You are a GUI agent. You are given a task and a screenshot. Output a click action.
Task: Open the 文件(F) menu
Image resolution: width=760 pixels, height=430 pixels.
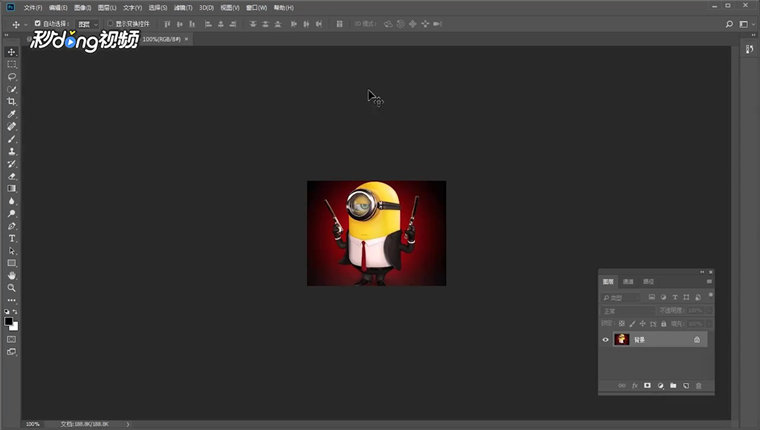pos(33,8)
